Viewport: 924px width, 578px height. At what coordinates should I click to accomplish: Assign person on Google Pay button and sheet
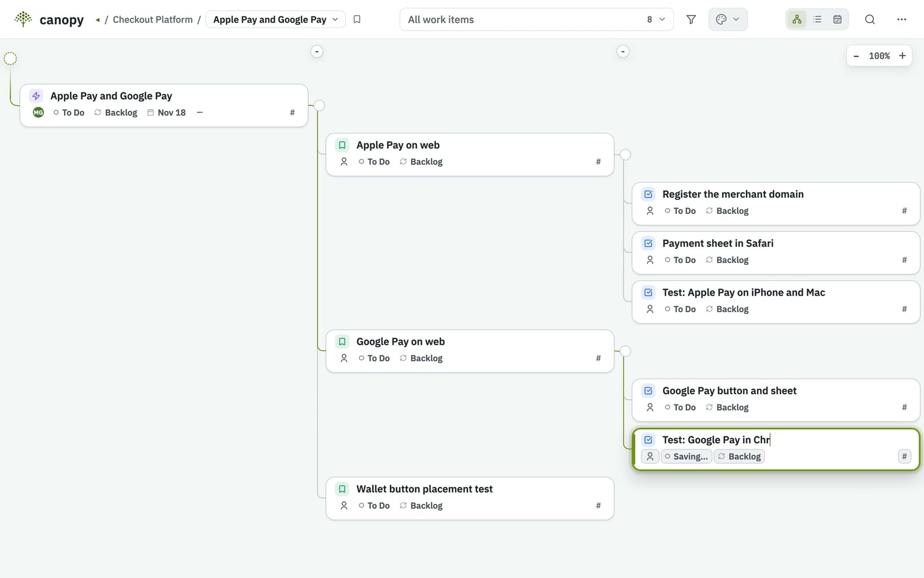pos(650,407)
